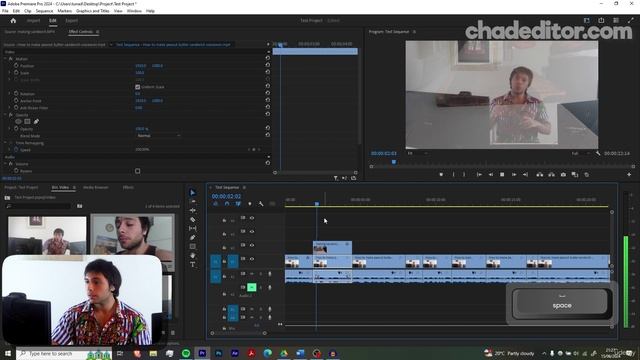This screenshot has width=640, height=360.
Task: Collapse the Opacity effect group
Action: point(5,115)
